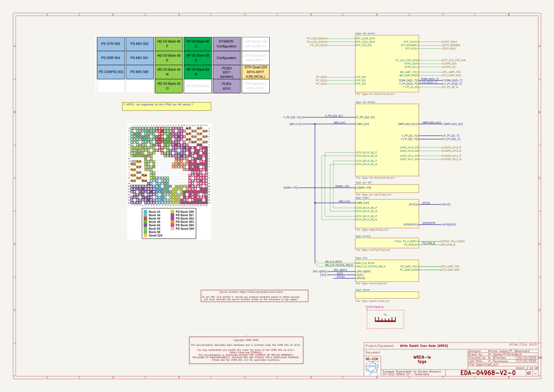The width and height of the screenshot is (554, 392).
Task: Select the greyed GTH Quad 226 cell
Action: [255, 44]
